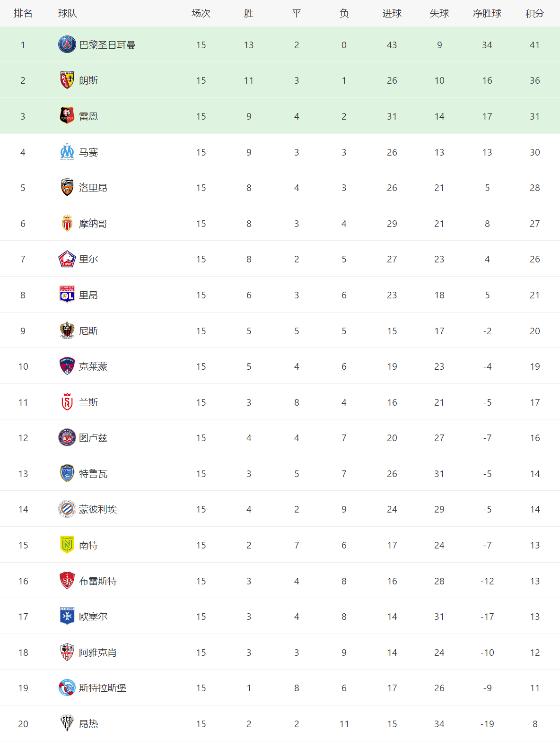Click the Paris Saint-Germain club crest
Viewport: 560px width, 748px height.
coord(67,45)
